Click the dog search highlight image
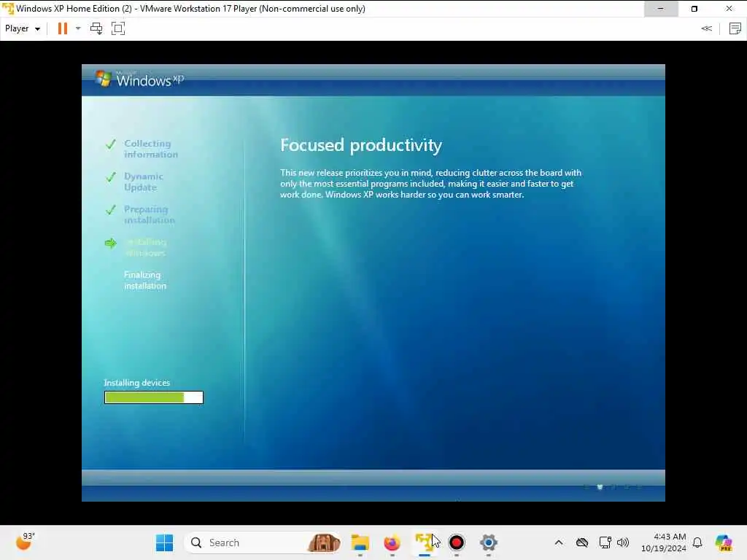The width and height of the screenshot is (747, 560). pos(324,542)
